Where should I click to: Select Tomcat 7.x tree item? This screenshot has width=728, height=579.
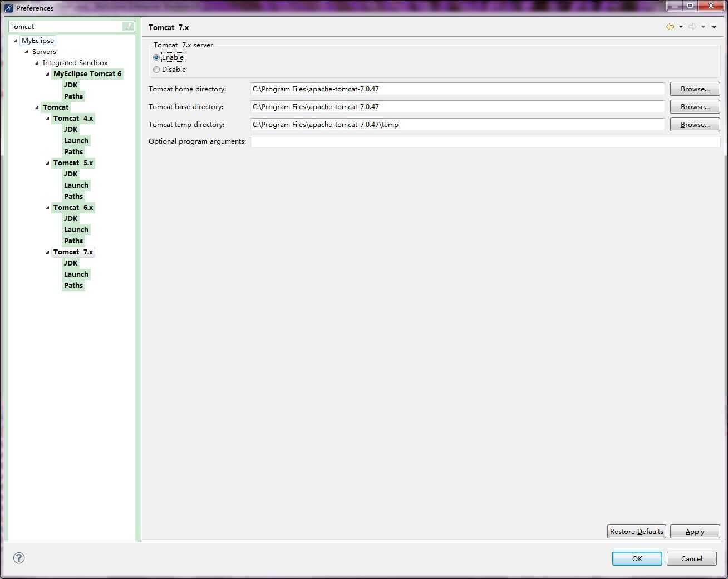tap(73, 252)
